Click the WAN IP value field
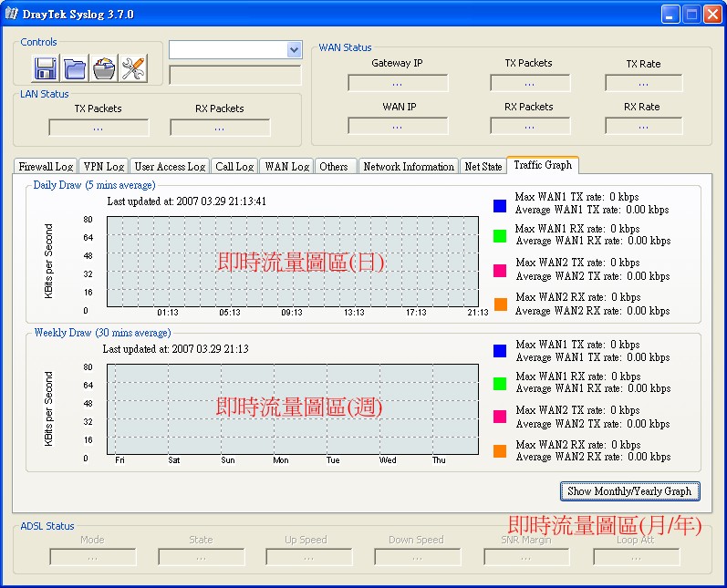727x588 pixels. [x=398, y=126]
